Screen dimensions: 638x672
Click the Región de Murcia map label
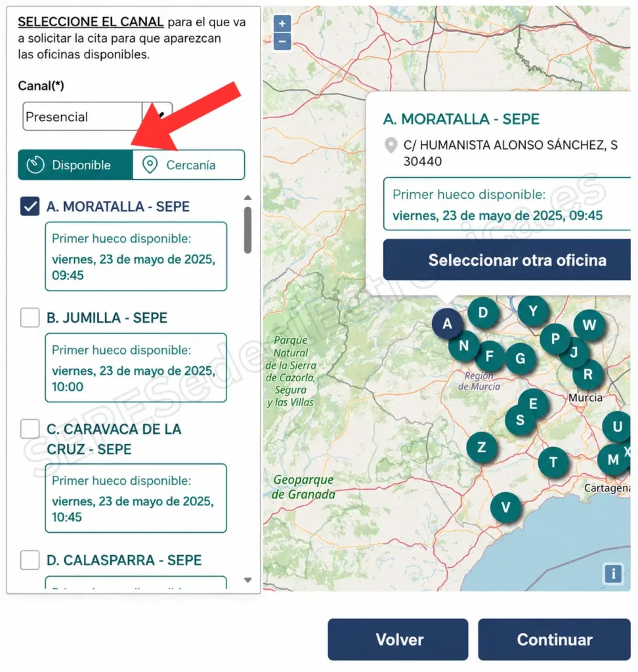point(479,381)
